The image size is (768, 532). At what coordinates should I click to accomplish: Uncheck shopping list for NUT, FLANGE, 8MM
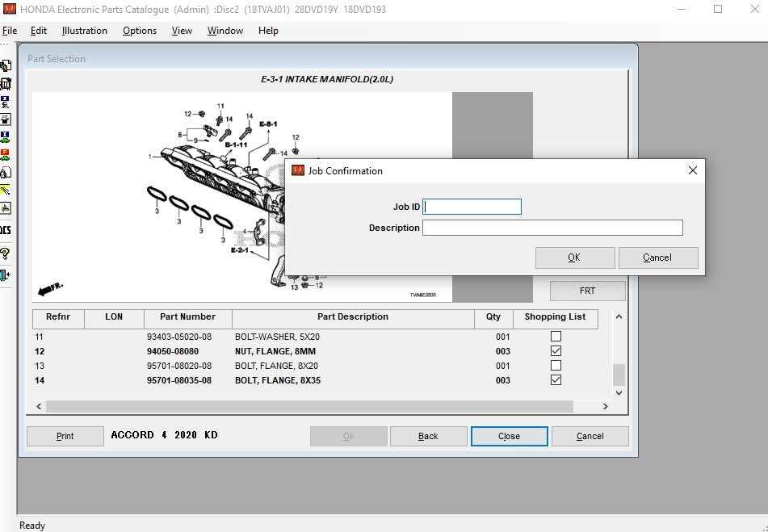(556, 351)
